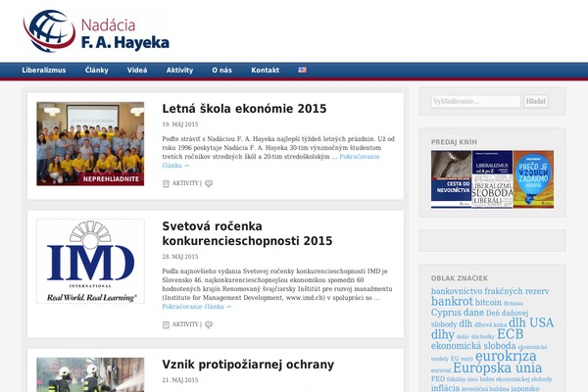Screen dimensions: 588x392
Task: Focus the Vyhľadávanie search field
Action: (x=476, y=101)
